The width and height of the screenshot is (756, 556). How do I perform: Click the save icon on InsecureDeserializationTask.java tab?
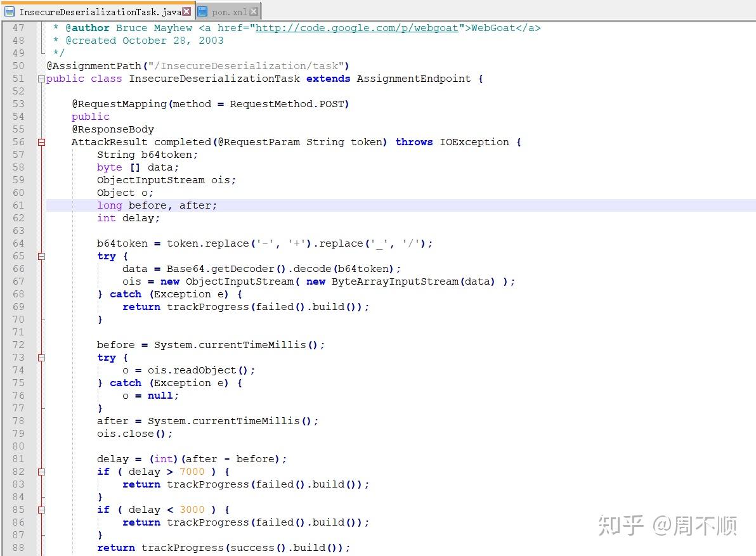tap(9, 11)
